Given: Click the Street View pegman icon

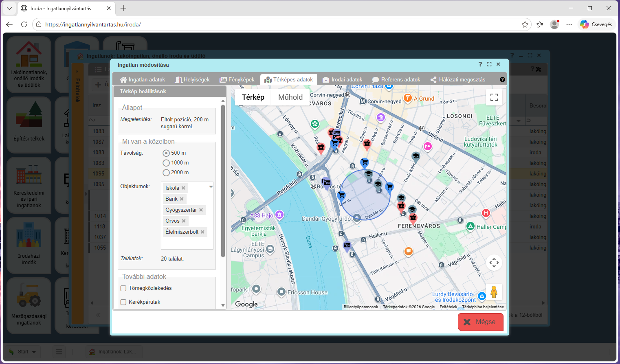Looking at the screenshot, I should point(494,292).
